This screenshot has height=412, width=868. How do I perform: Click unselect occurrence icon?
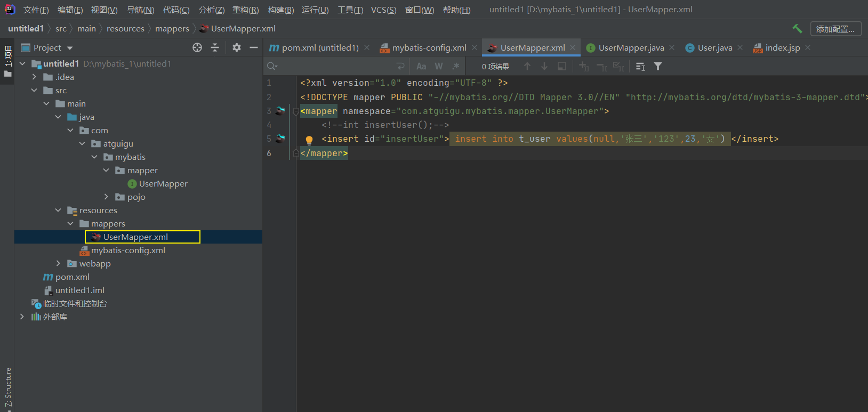(601, 66)
